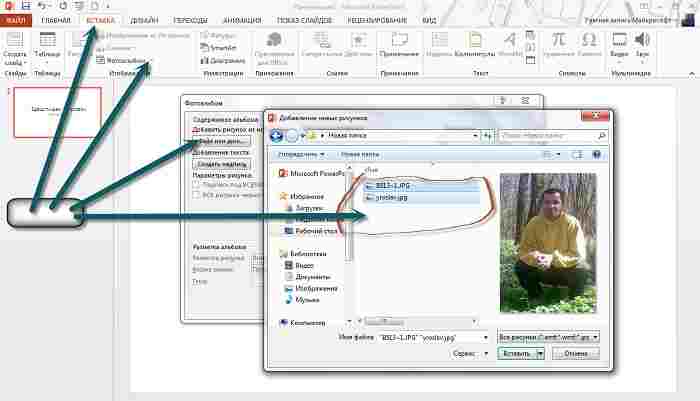
Task: Click the search magnifier in the file dialog
Action: (601, 135)
